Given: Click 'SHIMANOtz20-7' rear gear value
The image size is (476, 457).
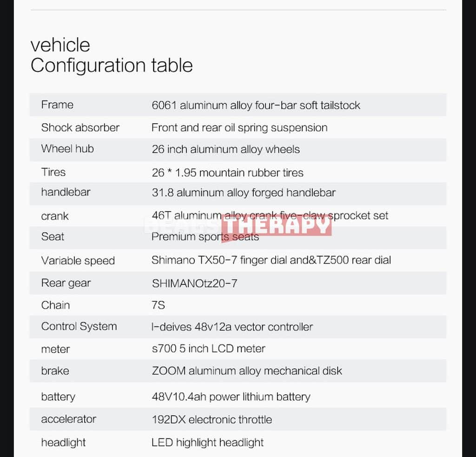Looking at the screenshot, I should (195, 284).
